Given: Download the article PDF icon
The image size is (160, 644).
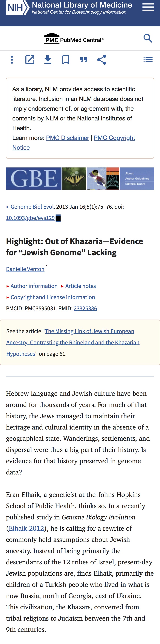Looking at the screenshot, I should click(48, 60).
